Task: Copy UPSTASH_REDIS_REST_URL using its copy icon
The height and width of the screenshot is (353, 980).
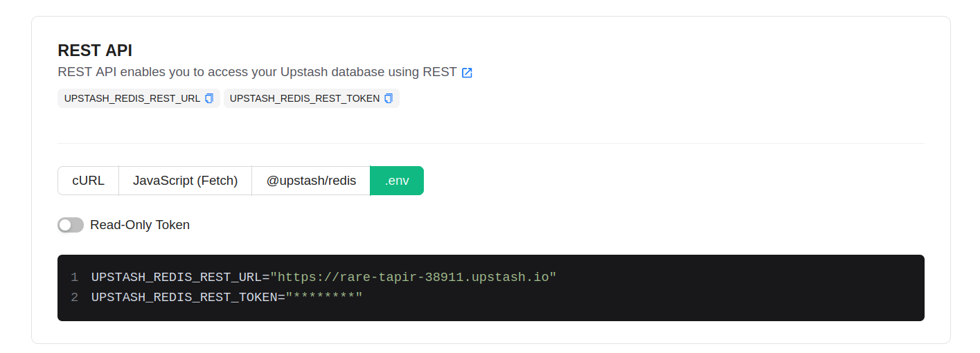Action: tap(209, 98)
